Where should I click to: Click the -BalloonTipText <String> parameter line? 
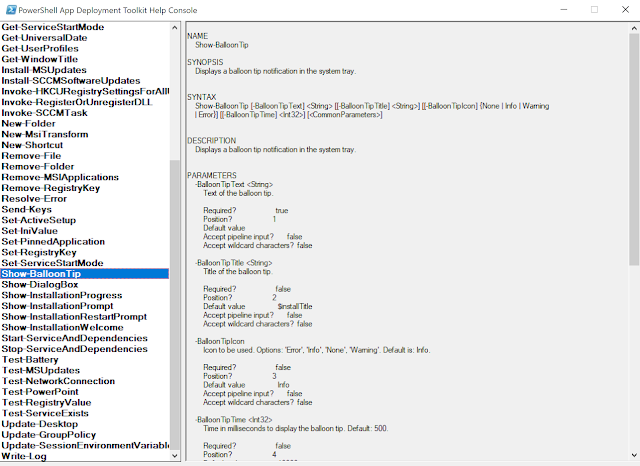(x=234, y=184)
